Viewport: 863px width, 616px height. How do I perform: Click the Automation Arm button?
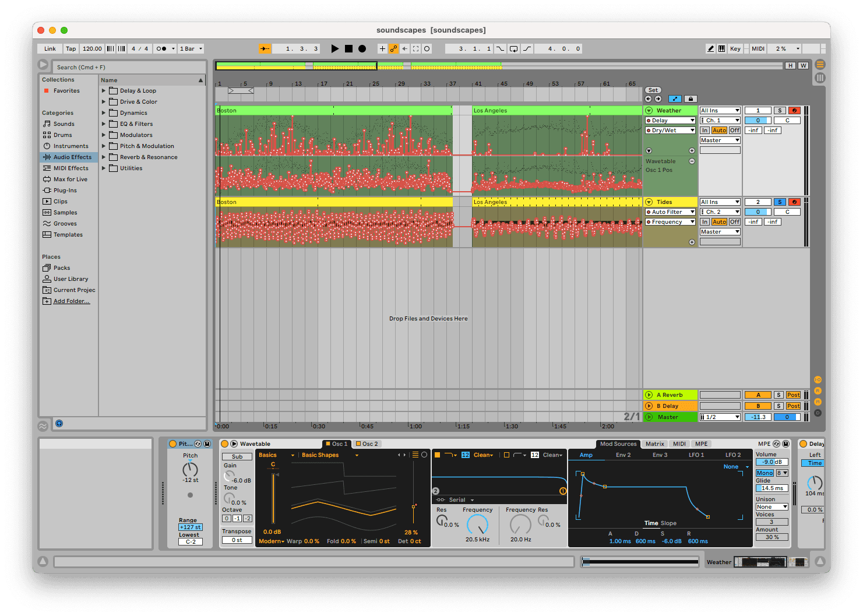(x=393, y=49)
